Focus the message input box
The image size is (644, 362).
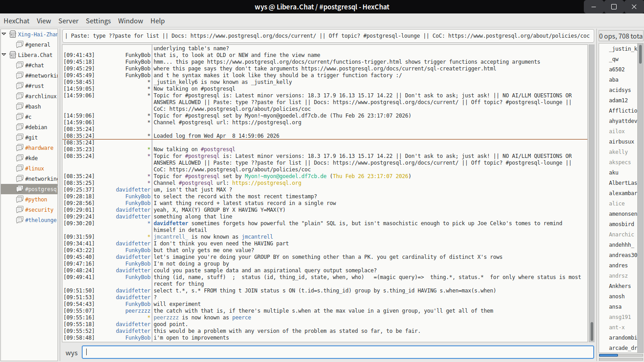(338, 353)
